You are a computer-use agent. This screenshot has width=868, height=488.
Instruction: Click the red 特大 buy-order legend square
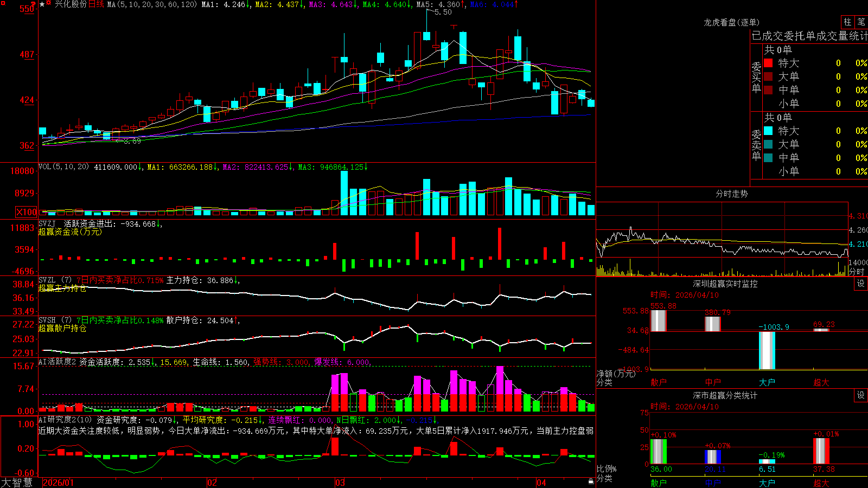tap(768, 63)
